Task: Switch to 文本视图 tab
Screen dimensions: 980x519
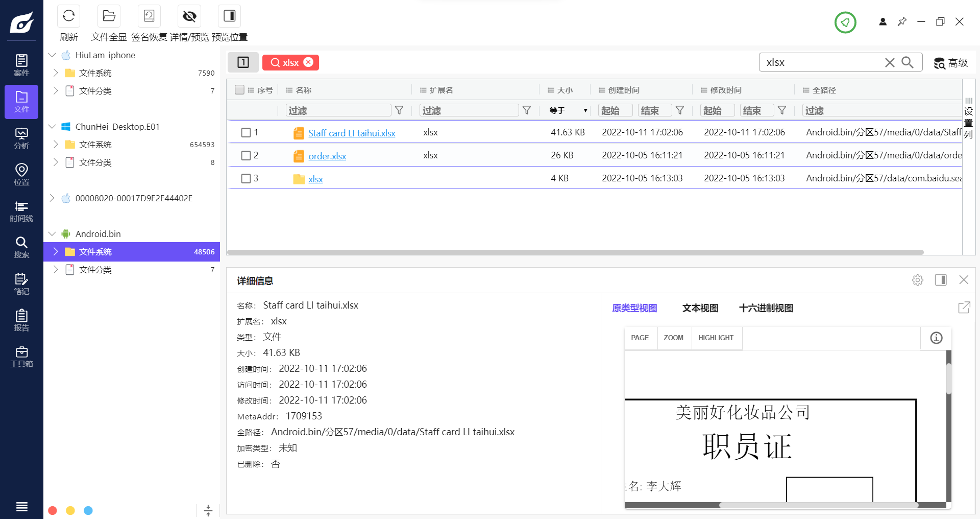Action: point(700,308)
